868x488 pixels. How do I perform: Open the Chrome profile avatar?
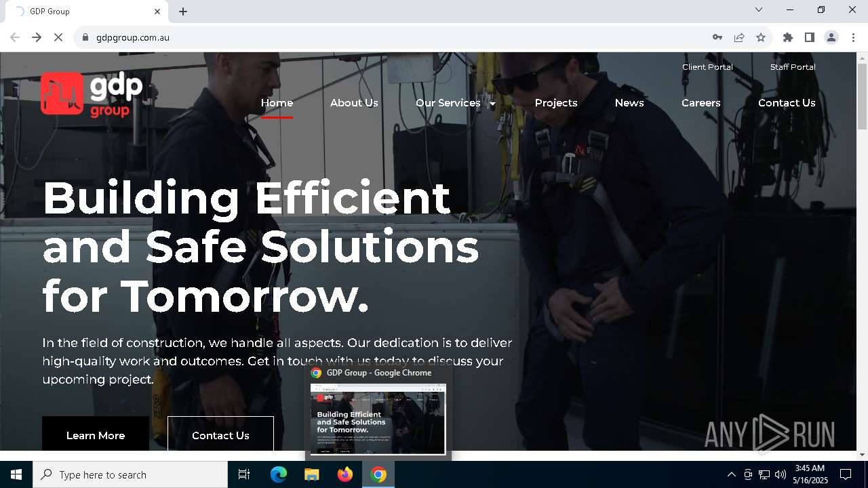point(831,37)
